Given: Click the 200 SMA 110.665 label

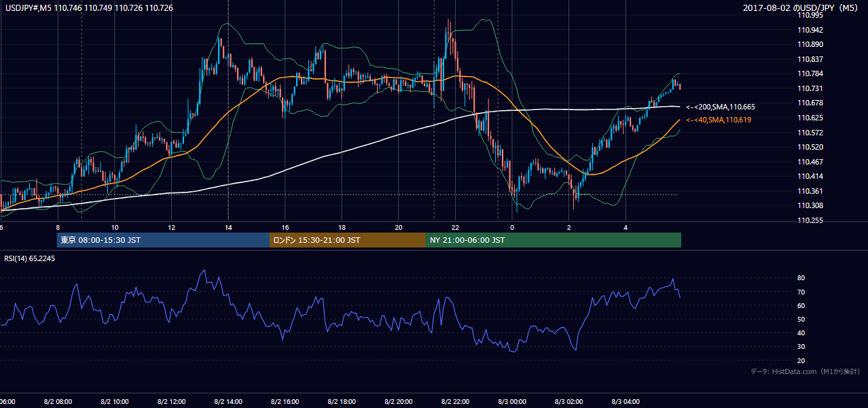Looking at the screenshot, I should 721,107.
